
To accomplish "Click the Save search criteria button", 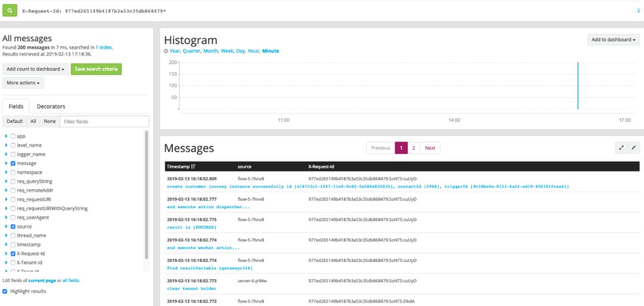I will [96, 69].
